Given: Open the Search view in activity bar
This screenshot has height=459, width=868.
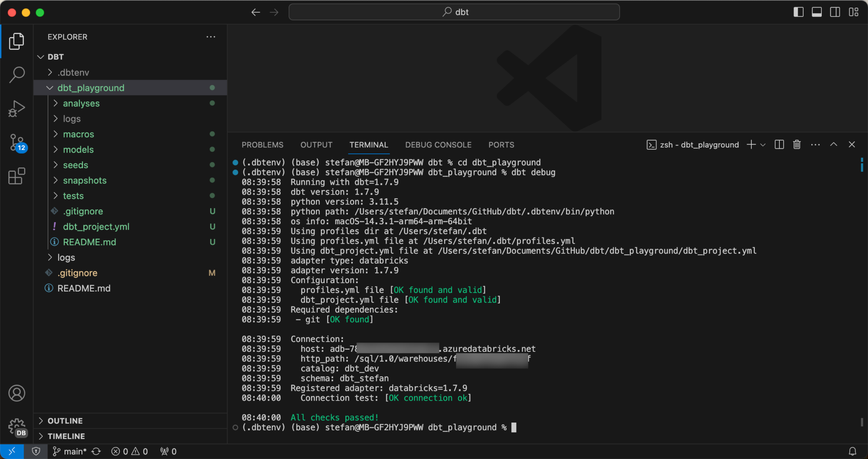Looking at the screenshot, I should [x=17, y=75].
